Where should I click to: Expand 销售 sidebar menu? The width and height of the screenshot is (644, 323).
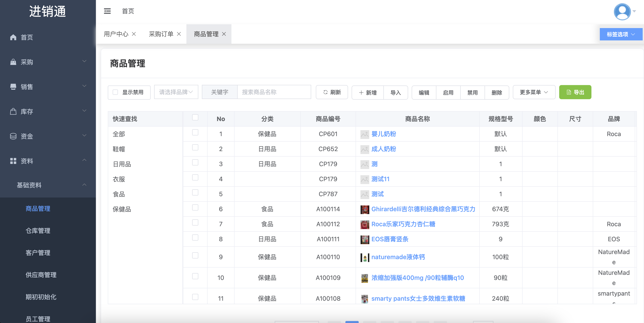tap(48, 87)
